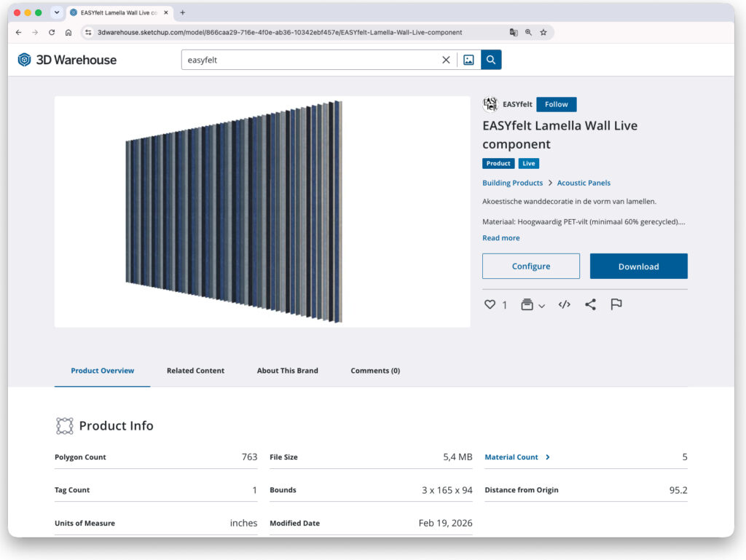View site information icon in address bar
The width and height of the screenshot is (746, 560).
[x=88, y=32]
